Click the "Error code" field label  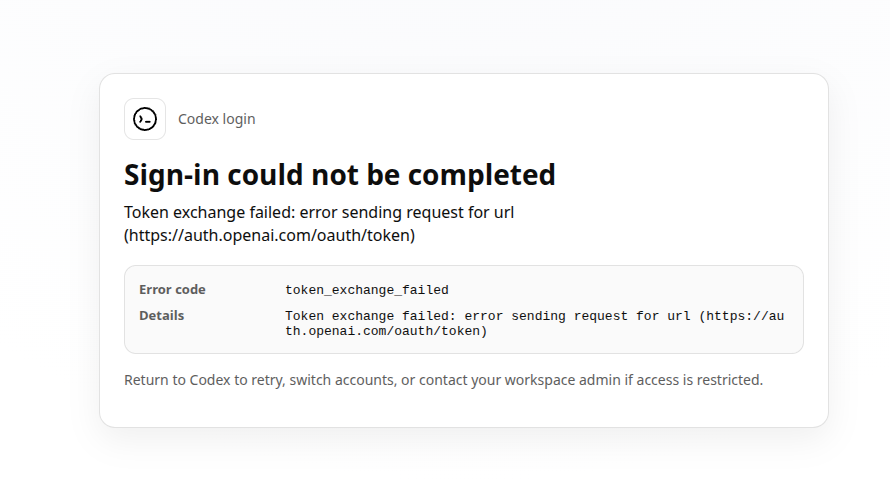172,289
